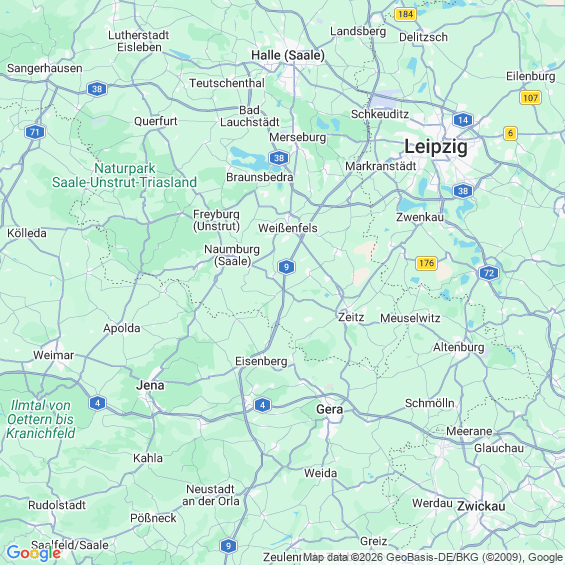
Task: Click the A 9 shield south of Weißenfels
Action: pos(286,267)
